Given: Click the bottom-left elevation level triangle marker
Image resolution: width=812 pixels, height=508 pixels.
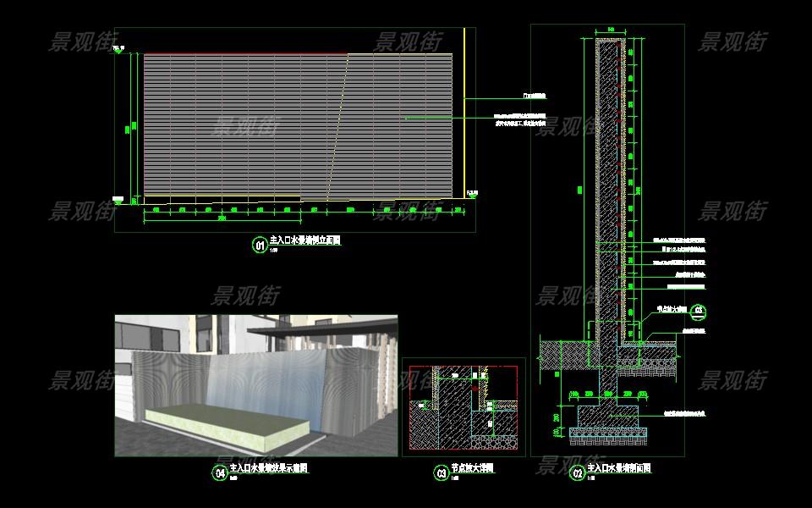Looking at the screenshot, I should click(118, 202).
